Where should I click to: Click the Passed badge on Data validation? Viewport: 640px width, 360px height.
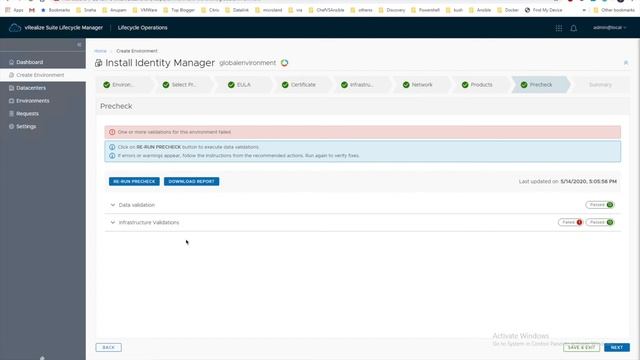600,205
